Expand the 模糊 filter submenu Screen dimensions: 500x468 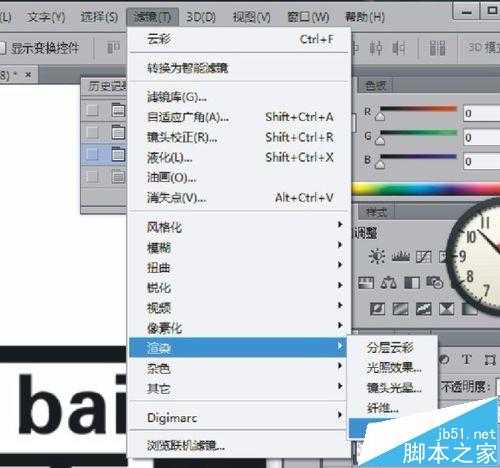point(238,247)
